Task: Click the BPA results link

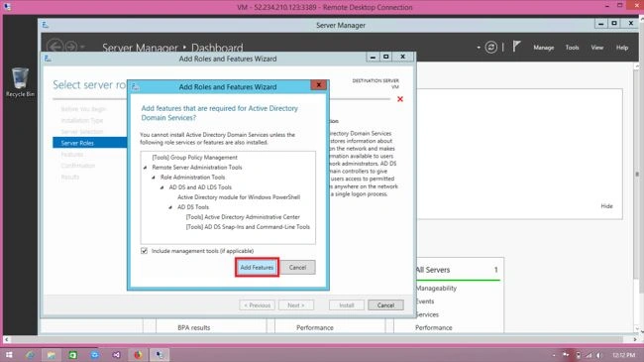Action: pyautogui.click(x=194, y=328)
